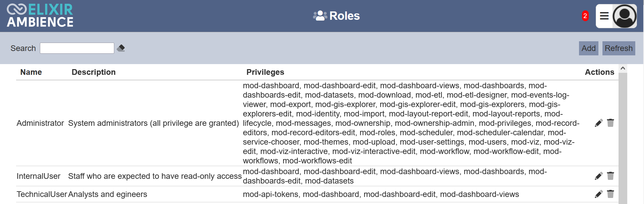Focus the Search input field

coord(77,48)
